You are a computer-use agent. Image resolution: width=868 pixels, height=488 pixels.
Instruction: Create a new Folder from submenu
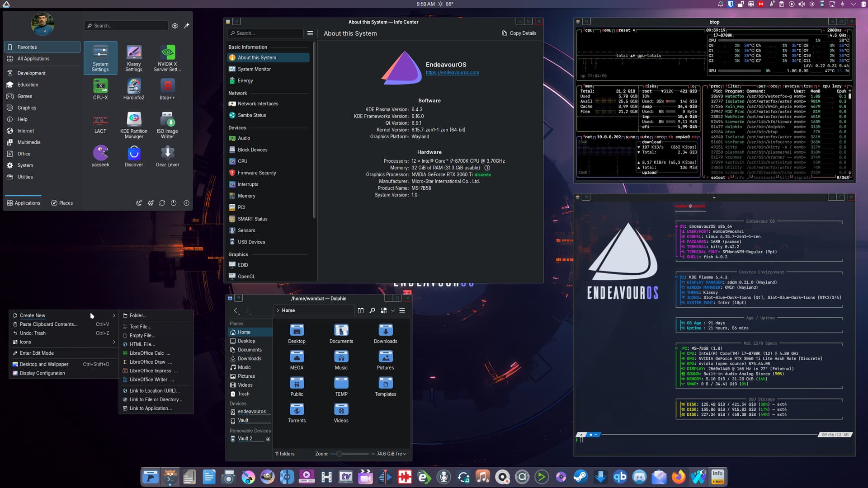[156, 315]
